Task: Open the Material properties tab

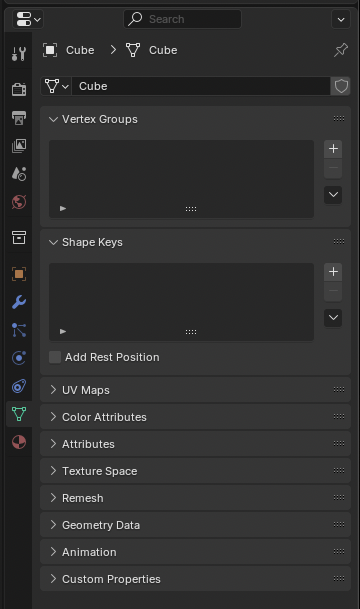Action: click(x=19, y=442)
